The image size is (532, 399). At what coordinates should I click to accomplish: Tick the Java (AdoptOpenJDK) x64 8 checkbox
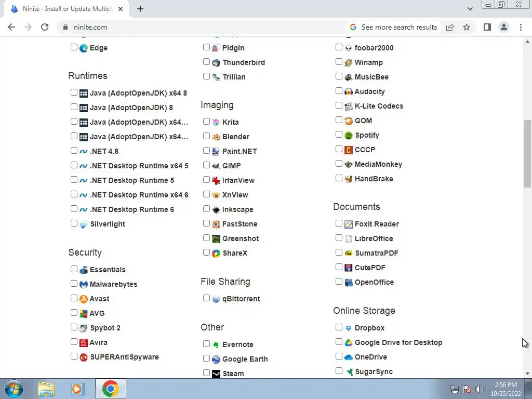coord(74,92)
